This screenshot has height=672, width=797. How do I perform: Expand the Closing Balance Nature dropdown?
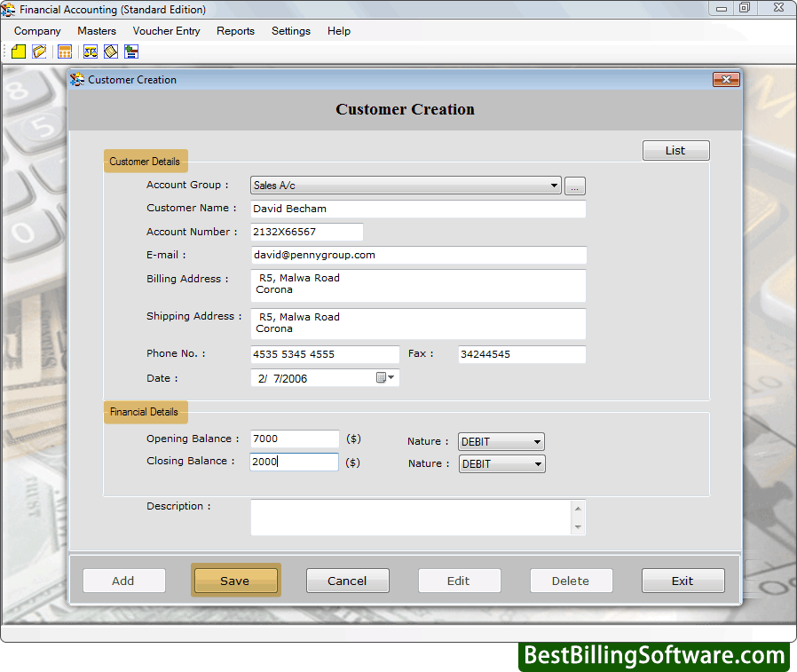coord(538,464)
